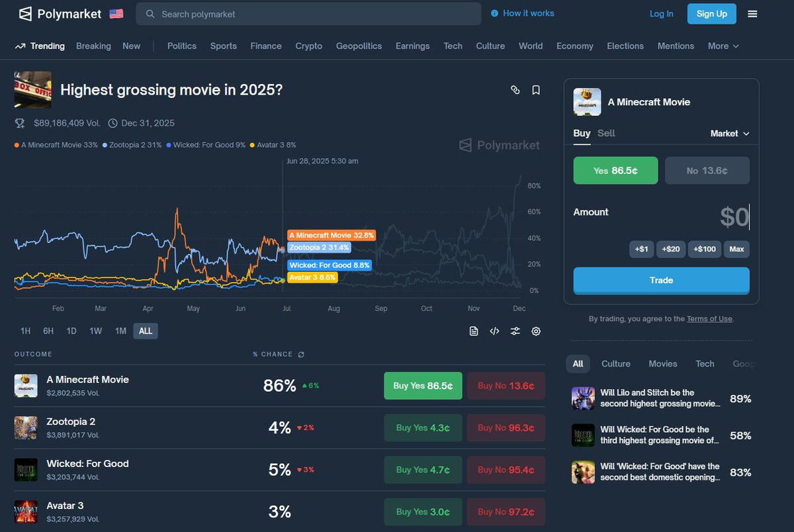
Task: Set chart range to 1D
Action: 71,331
